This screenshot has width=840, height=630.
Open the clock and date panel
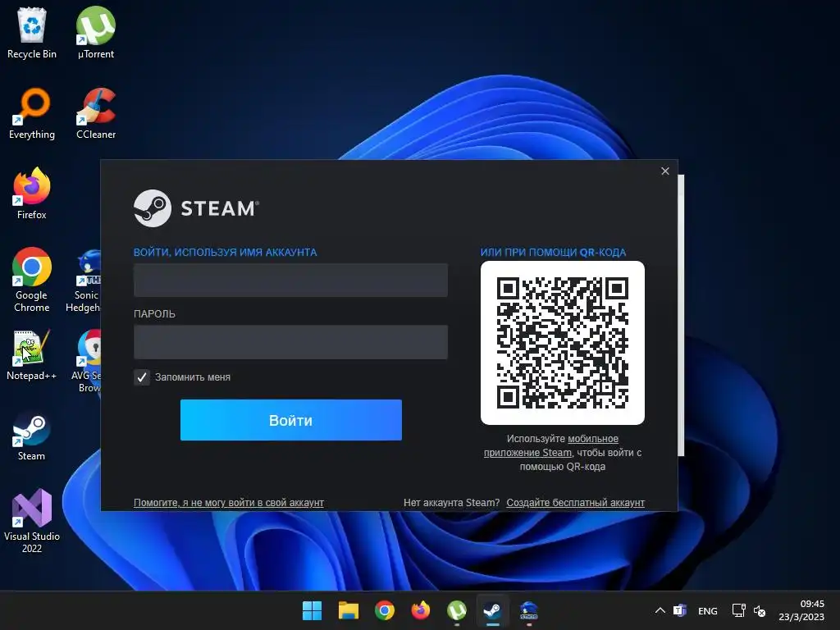pos(801,610)
